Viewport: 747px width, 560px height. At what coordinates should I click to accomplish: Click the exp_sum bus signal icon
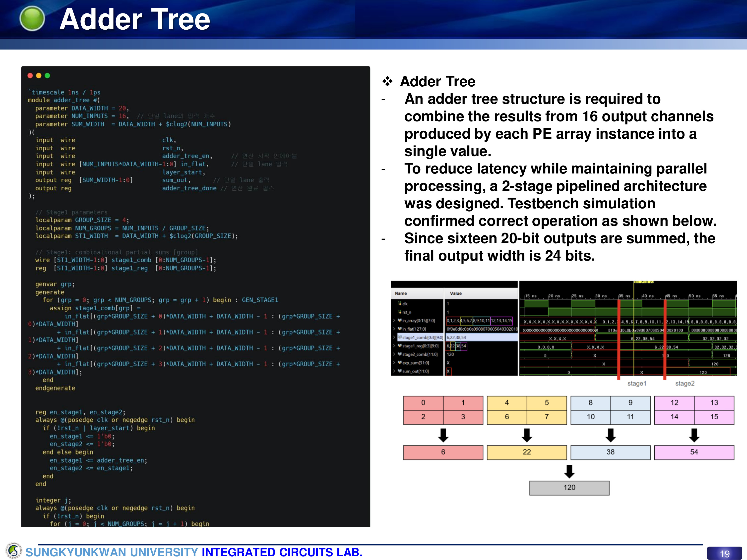(x=399, y=363)
